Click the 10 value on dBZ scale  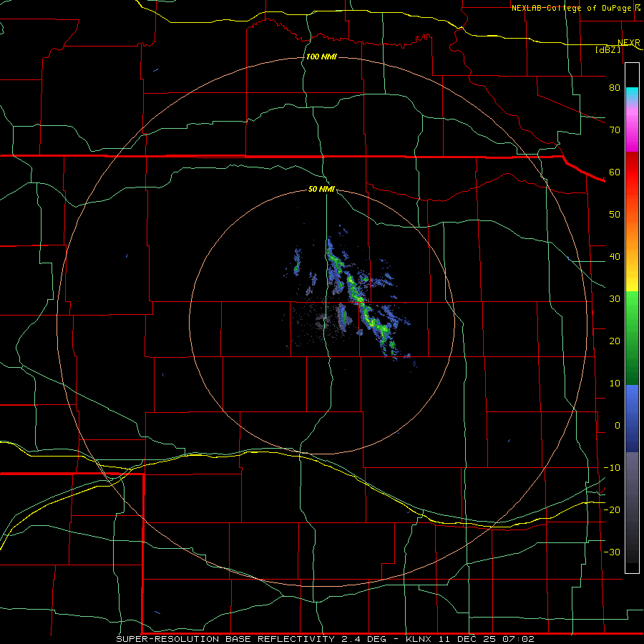click(x=615, y=384)
